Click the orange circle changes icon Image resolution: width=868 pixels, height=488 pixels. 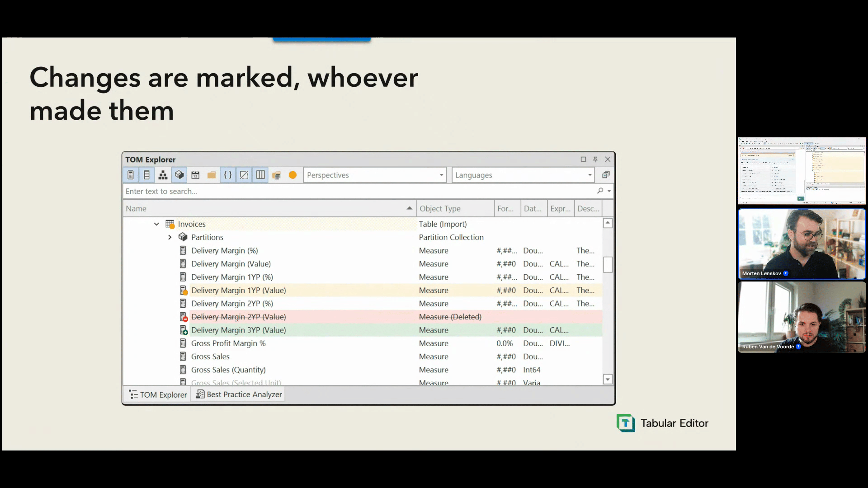click(292, 175)
